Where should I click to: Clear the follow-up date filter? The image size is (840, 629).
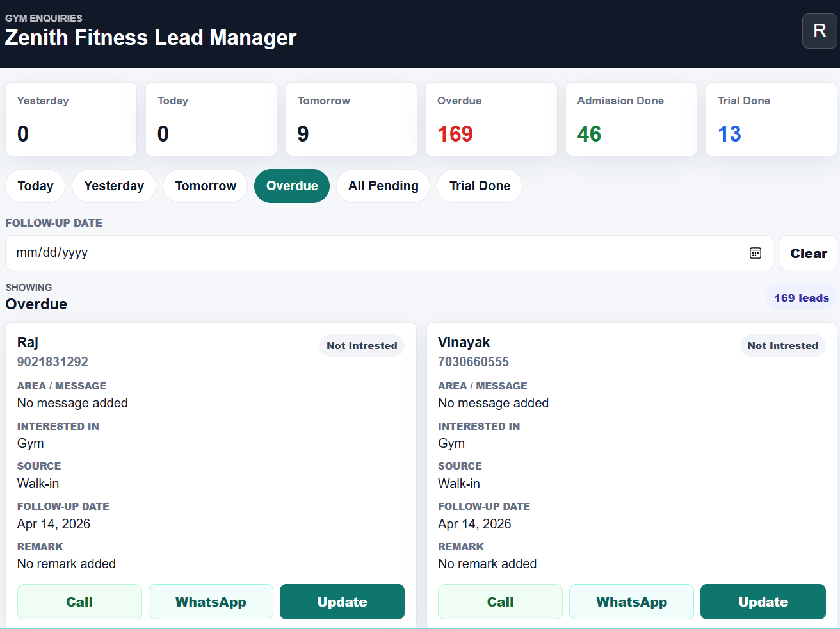coord(809,253)
